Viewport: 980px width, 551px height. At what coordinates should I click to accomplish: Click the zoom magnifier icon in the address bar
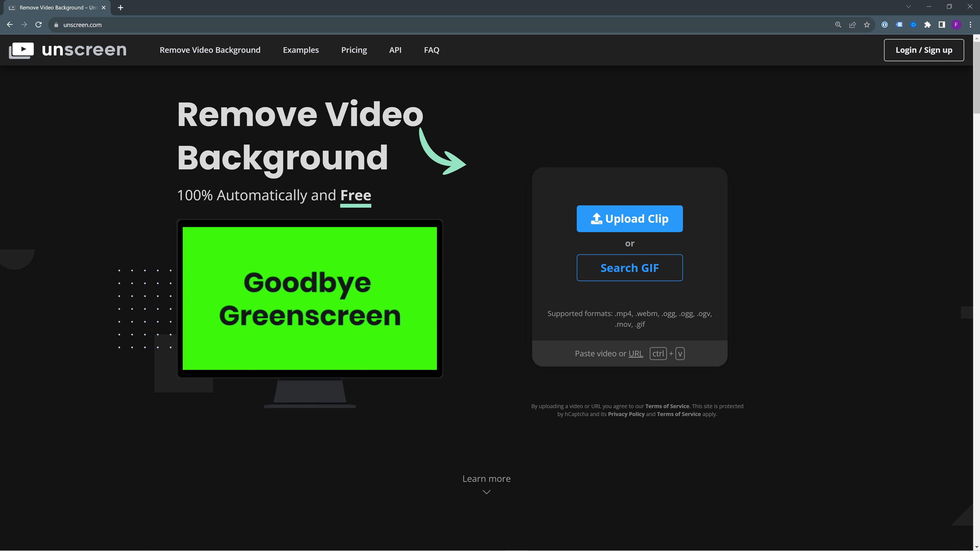point(838,24)
